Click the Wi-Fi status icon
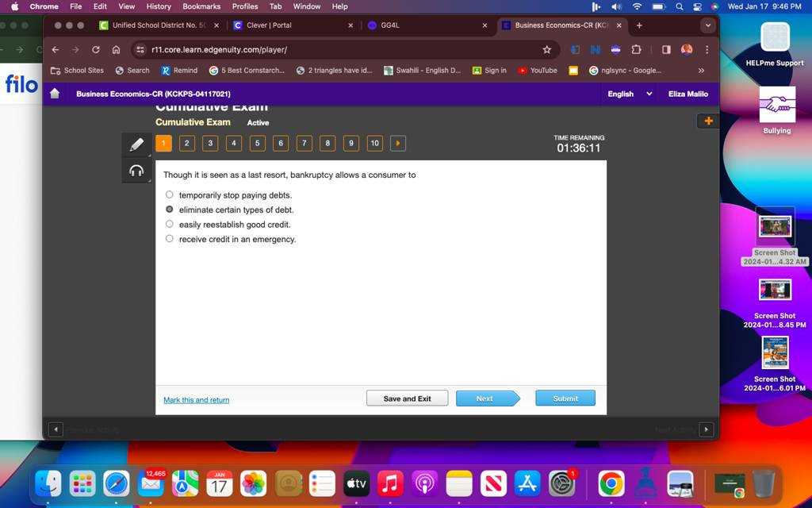The height and width of the screenshot is (508, 812). click(637, 6)
